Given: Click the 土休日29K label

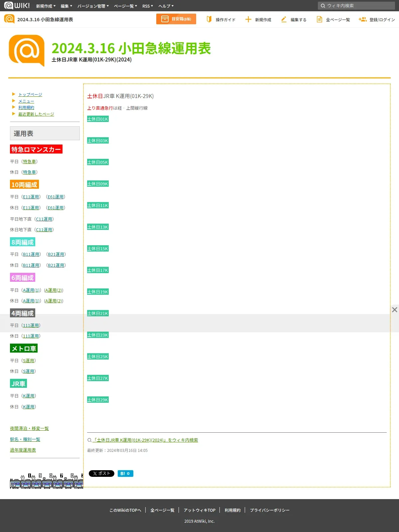Looking at the screenshot, I should pyautogui.click(x=98, y=400).
